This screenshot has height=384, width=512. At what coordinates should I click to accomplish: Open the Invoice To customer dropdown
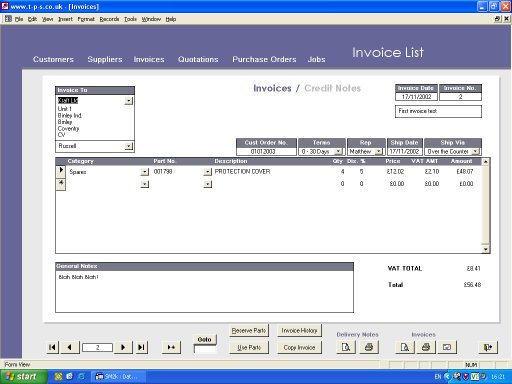[129, 101]
